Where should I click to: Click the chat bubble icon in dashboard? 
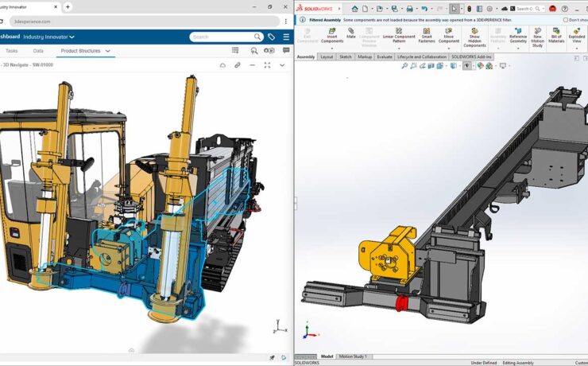[x=286, y=50]
